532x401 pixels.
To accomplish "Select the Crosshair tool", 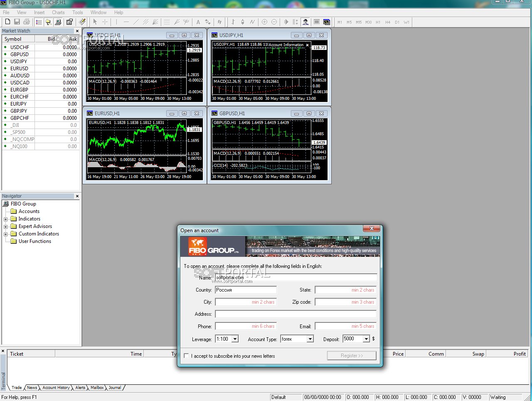I will pyautogui.click(x=105, y=22).
